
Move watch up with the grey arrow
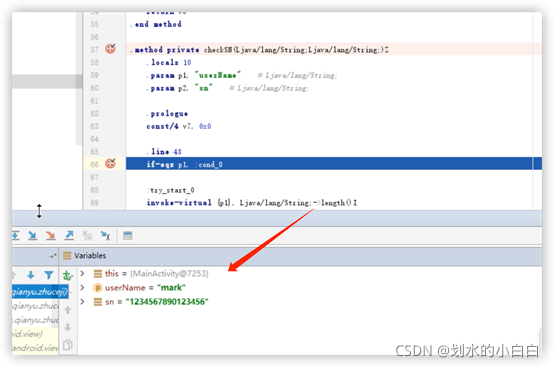pyautogui.click(x=68, y=310)
